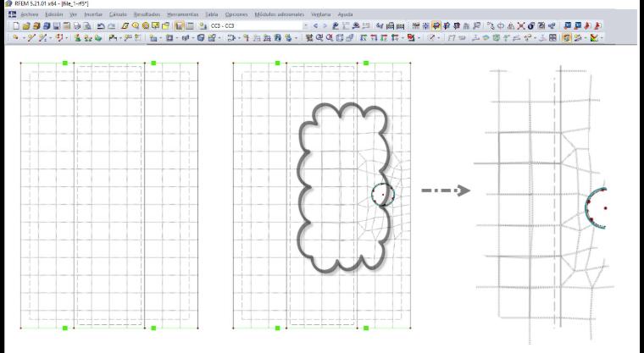Go to next load case arrow
The image size is (644, 353).
[325, 26]
